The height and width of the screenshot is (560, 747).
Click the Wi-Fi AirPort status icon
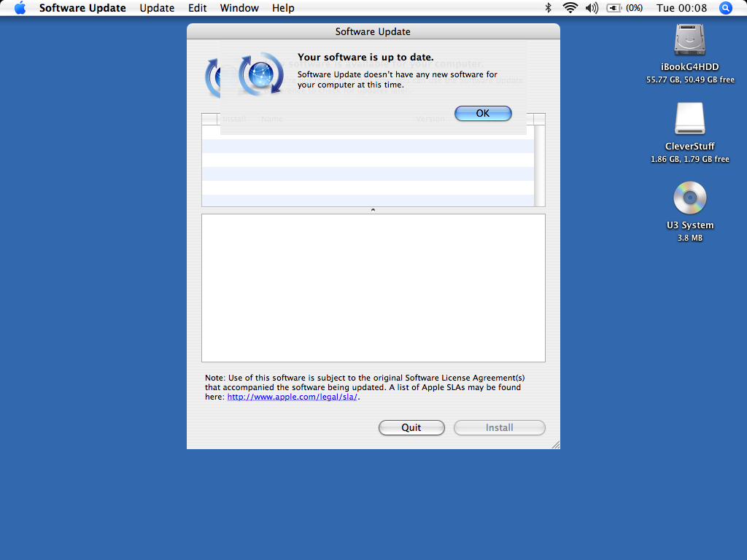(570, 8)
